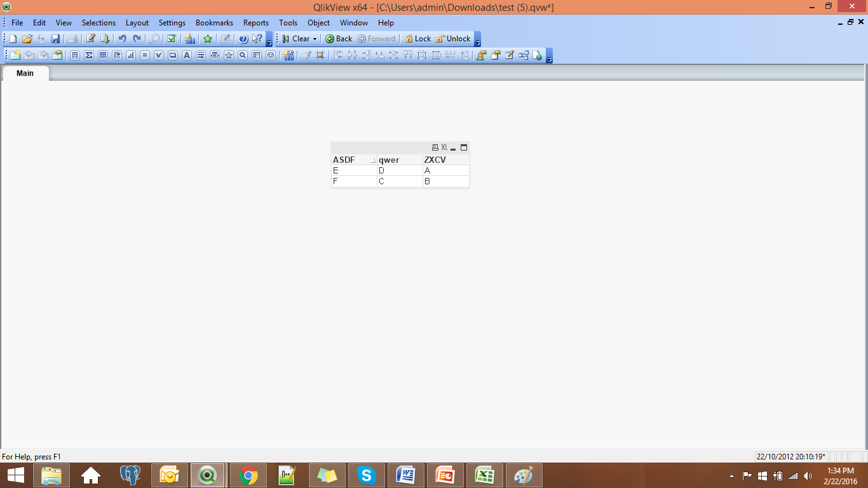Open User Preferences icon
Screen dimensions: 868x488
(482, 55)
